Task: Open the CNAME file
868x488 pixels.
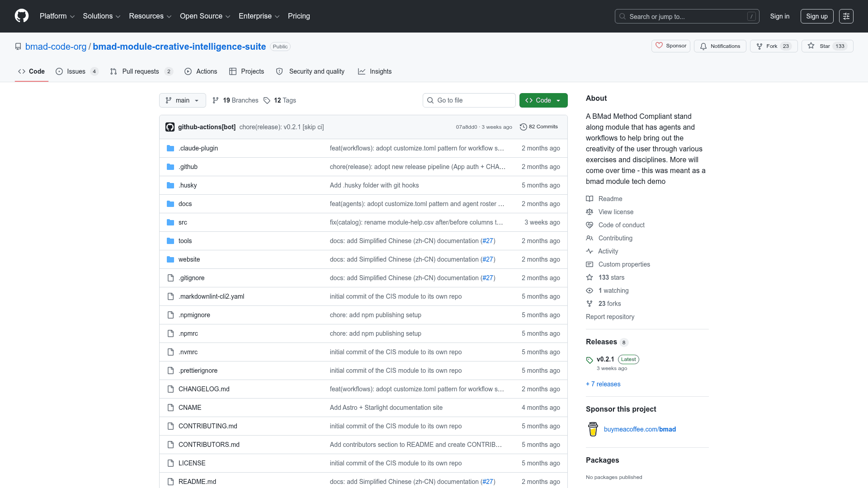Action: [190, 408]
